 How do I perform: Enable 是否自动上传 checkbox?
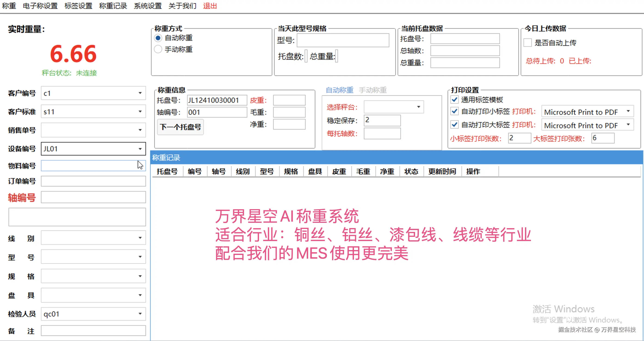pos(527,43)
